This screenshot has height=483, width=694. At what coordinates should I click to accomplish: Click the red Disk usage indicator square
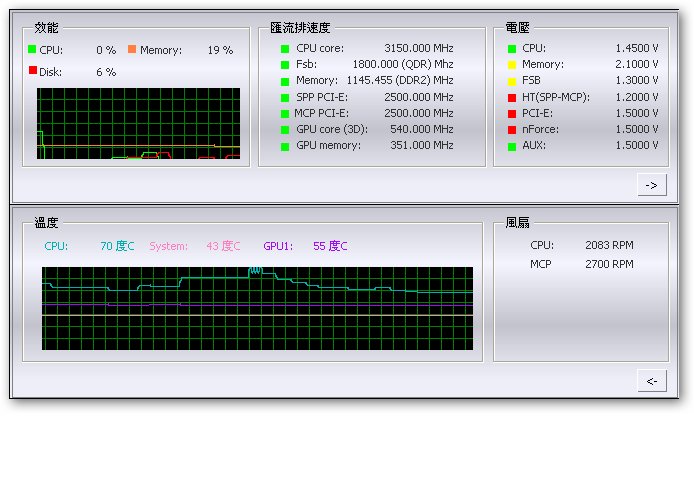pyautogui.click(x=32, y=71)
